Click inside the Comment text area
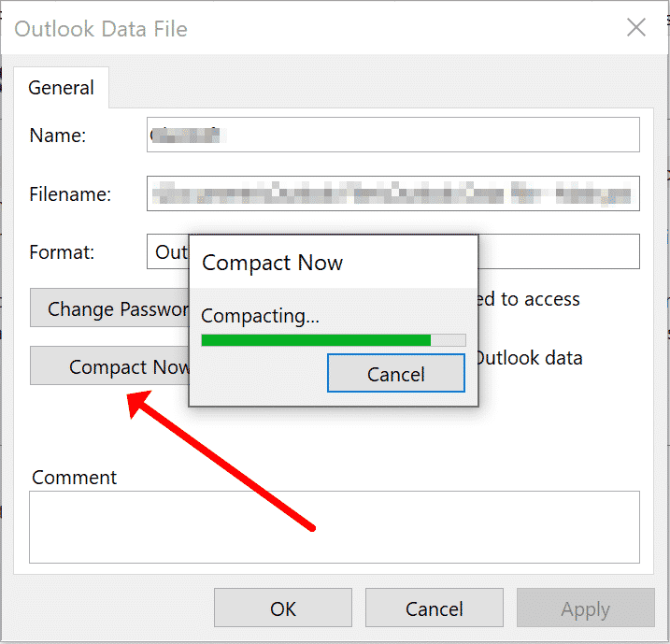This screenshot has width=670, height=644. point(335,527)
